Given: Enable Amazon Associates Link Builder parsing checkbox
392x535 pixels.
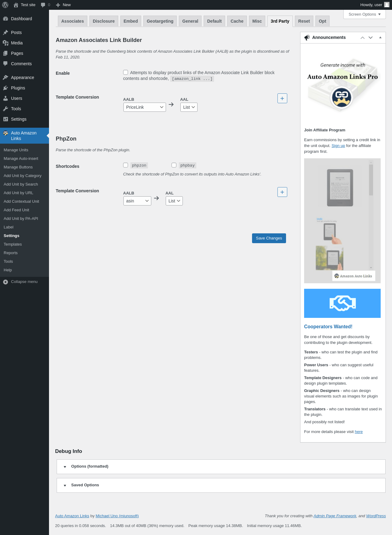Looking at the screenshot, I should (x=126, y=72).
